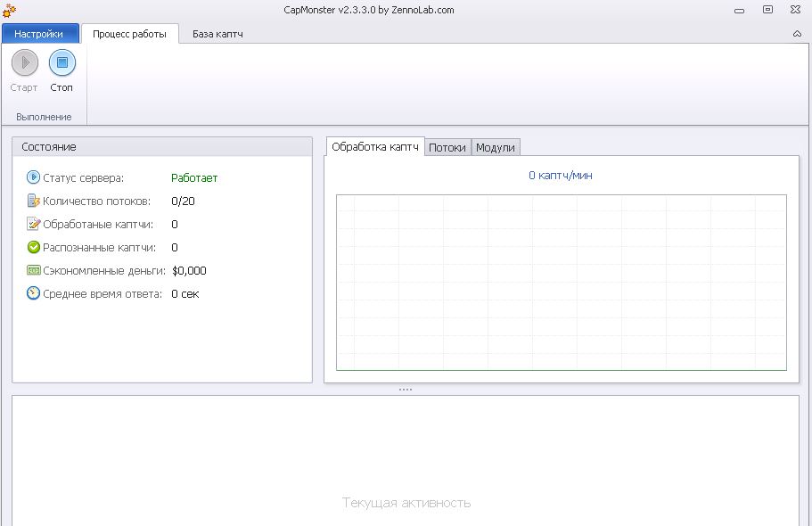This screenshot has width=812, height=526.
Task: Click the Количество потоков label
Action: 97,201
